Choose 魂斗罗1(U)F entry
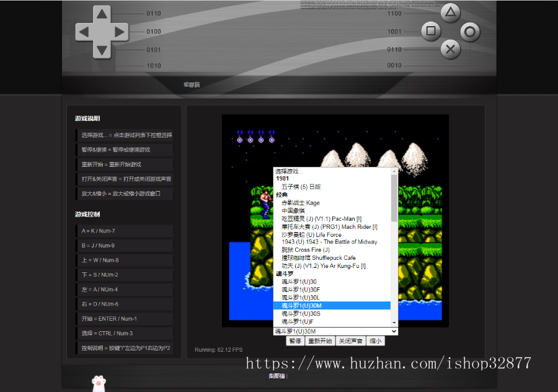 pyautogui.click(x=332, y=321)
